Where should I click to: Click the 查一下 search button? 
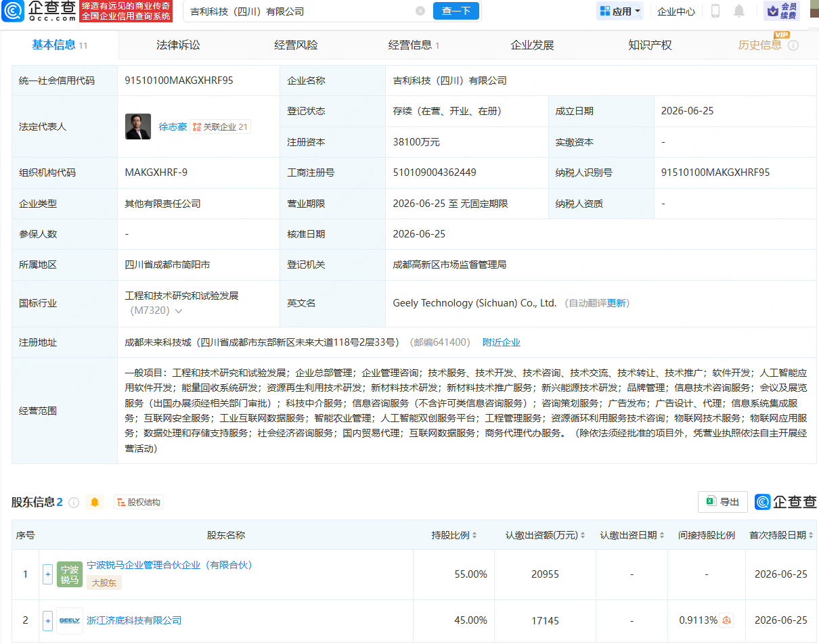[456, 11]
